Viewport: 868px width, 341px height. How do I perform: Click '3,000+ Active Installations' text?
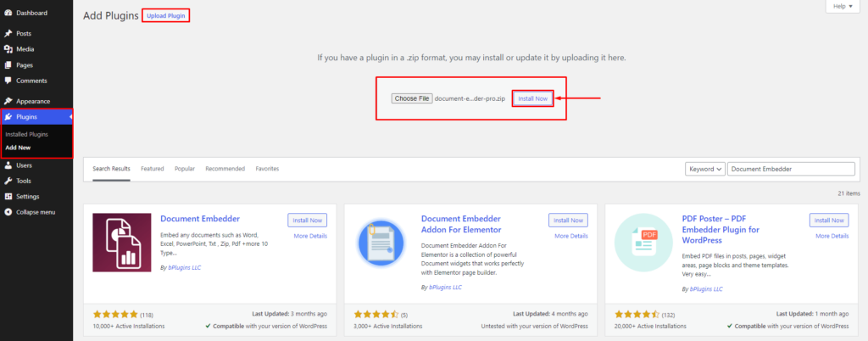388,326
